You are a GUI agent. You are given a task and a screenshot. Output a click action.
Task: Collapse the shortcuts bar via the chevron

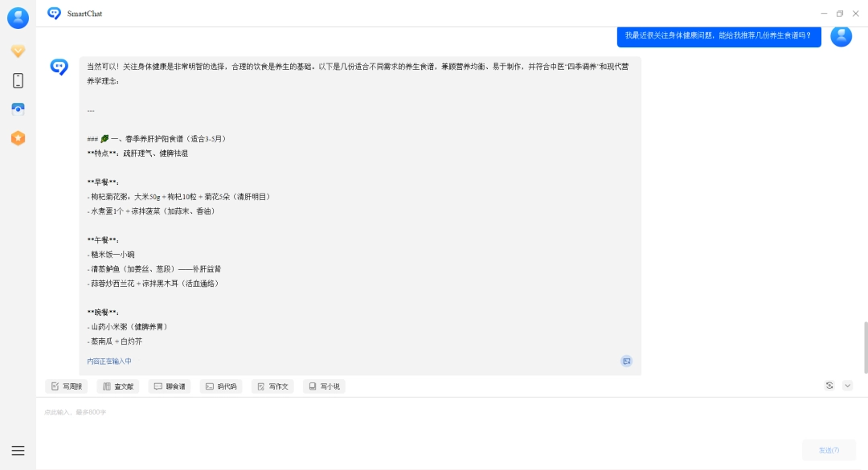point(845,386)
